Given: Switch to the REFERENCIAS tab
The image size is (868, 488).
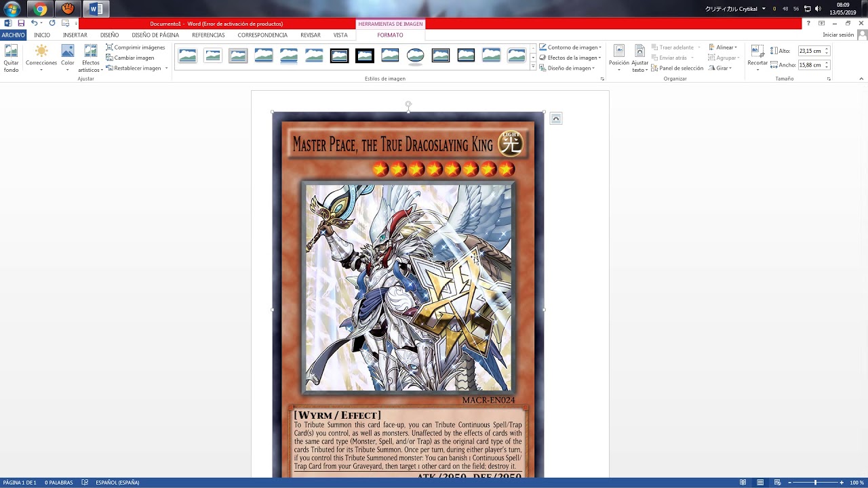Looking at the screenshot, I should click(208, 35).
